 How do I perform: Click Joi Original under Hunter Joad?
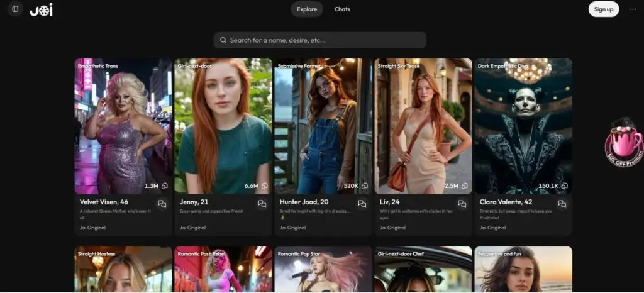point(292,228)
